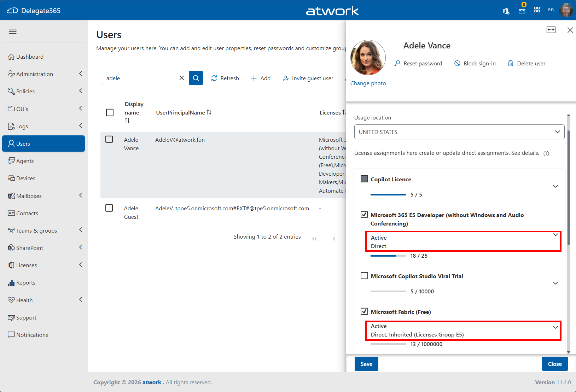Click Invite guest user
Screen dimensions: 576x392
pyautogui.click(x=308, y=78)
